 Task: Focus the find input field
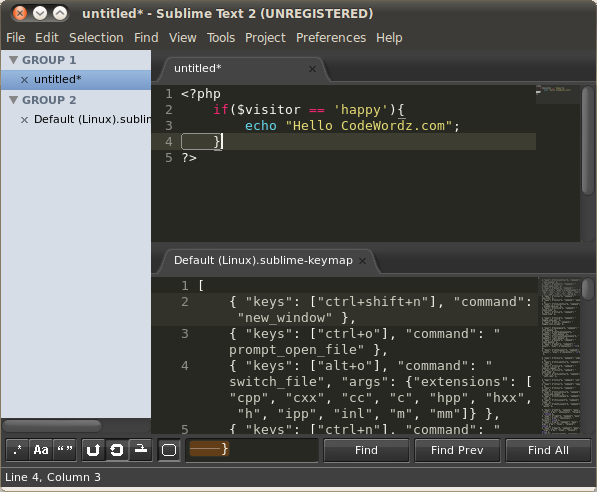pos(252,450)
